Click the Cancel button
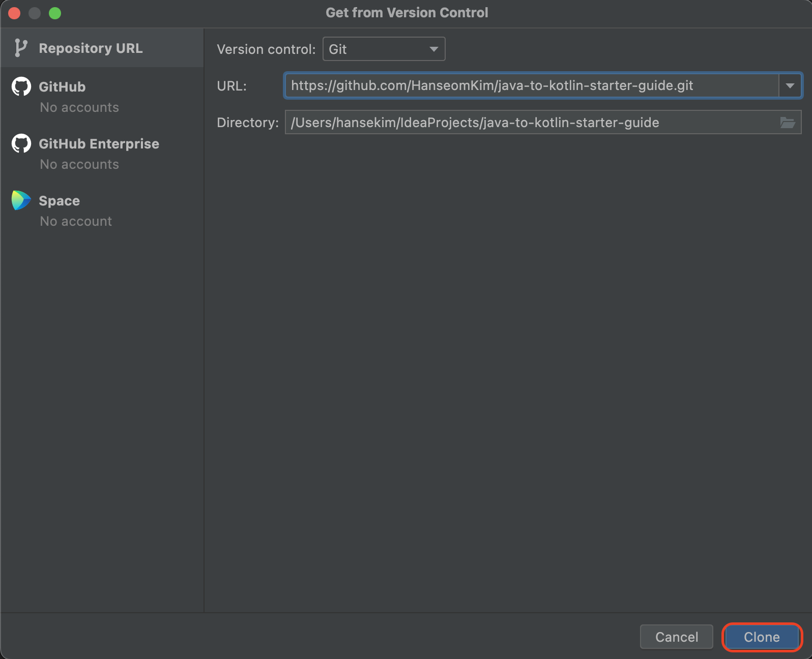The image size is (812, 659). click(676, 637)
